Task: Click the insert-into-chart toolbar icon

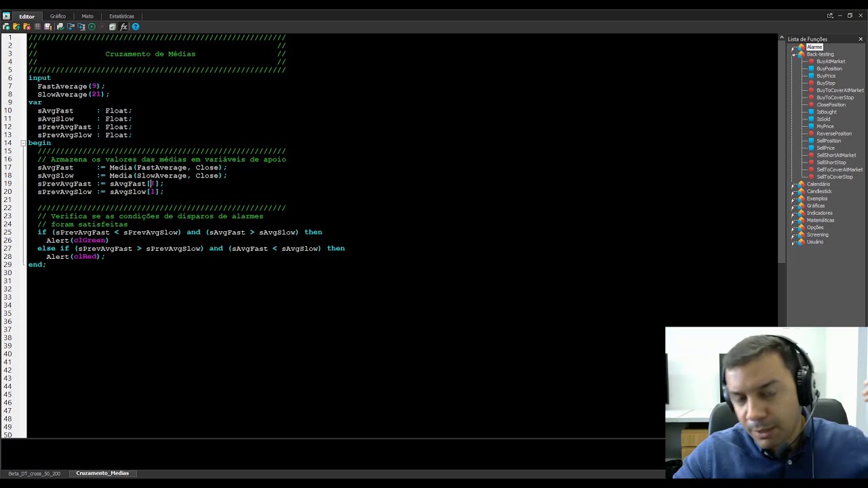Action: [71, 26]
